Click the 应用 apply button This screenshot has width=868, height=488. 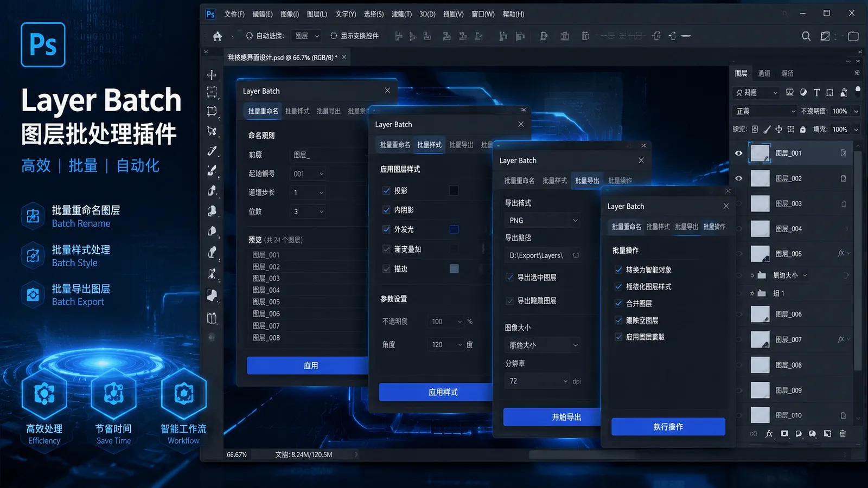(x=308, y=365)
